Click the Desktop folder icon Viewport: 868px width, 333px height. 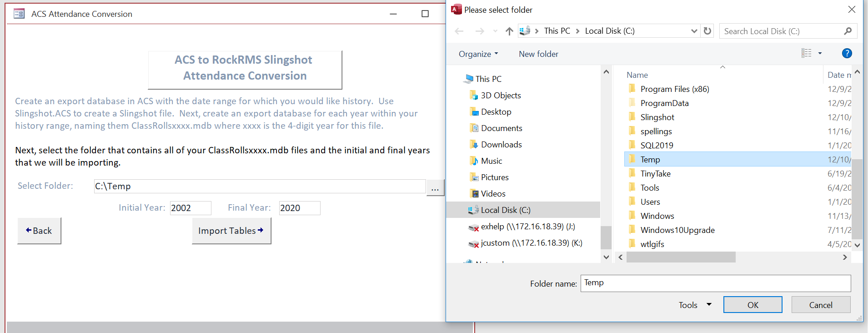(x=474, y=112)
